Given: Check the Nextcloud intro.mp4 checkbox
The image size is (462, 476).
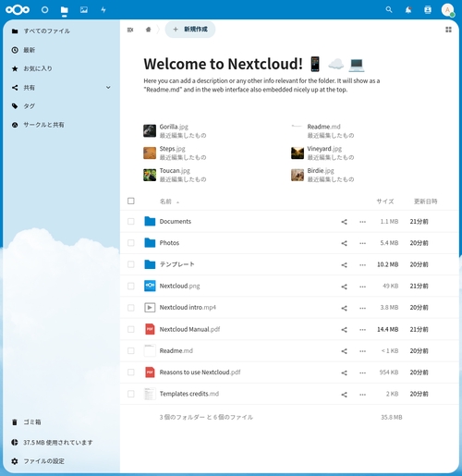Looking at the screenshot, I should click(131, 308).
